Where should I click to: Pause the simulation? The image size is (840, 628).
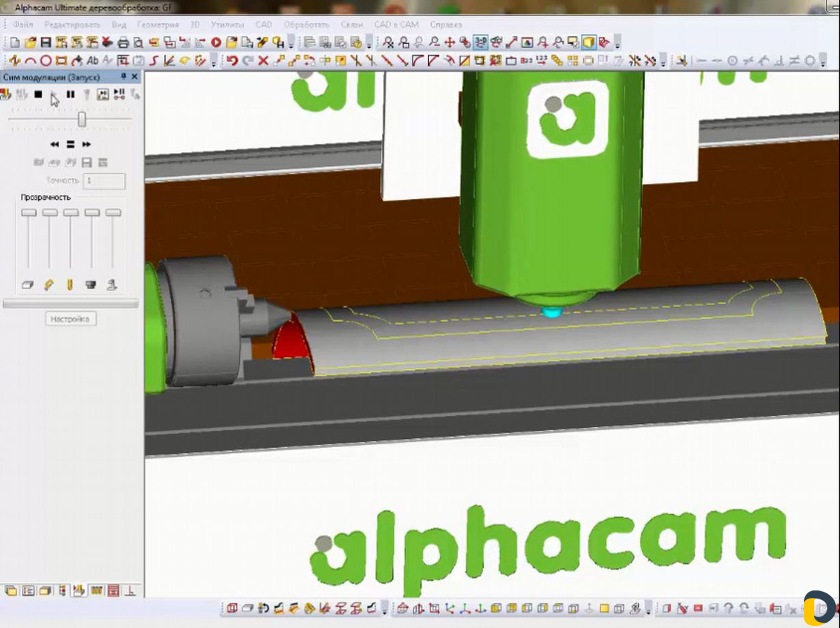70,94
